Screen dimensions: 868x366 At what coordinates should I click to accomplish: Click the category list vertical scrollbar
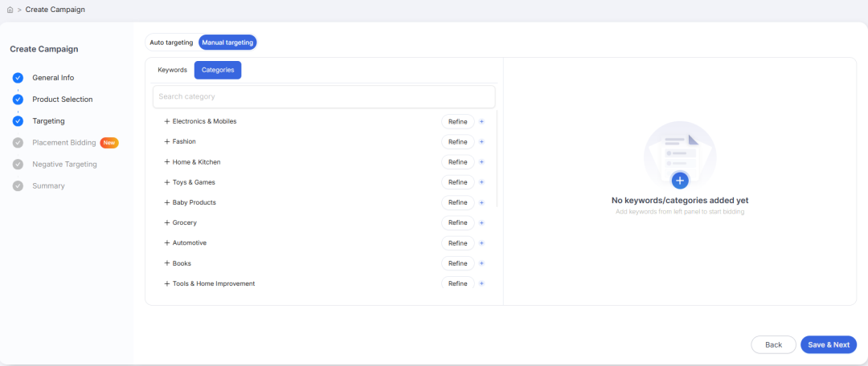pyautogui.click(x=497, y=159)
